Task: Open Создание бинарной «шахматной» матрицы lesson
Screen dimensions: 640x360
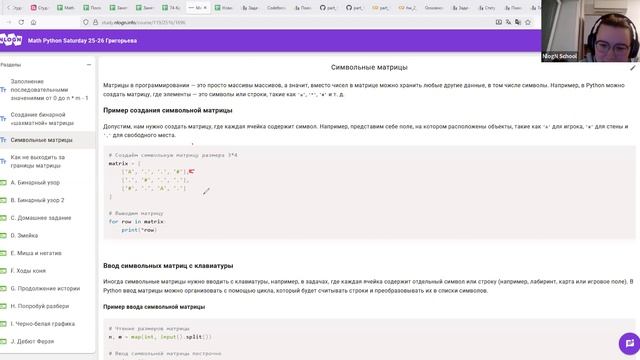Action: pos(42,119)
